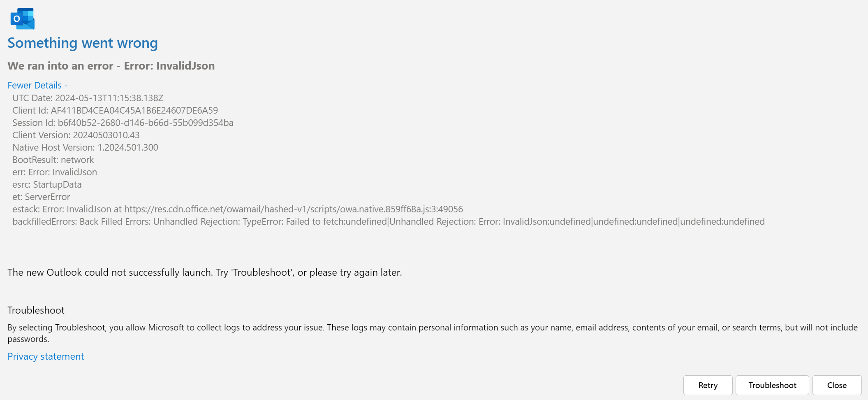Close the error dialog with Close button
Viewport: 868px width, 400px height.
point(837,385)
